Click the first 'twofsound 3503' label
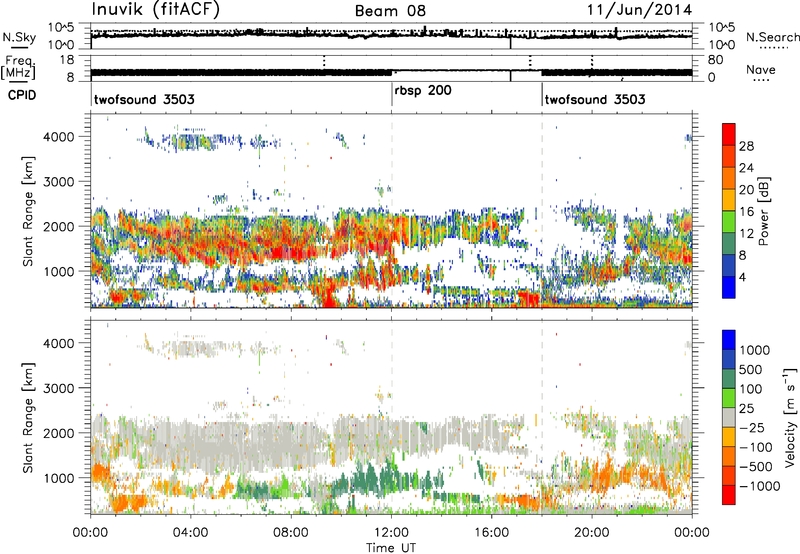 (144, 99)
